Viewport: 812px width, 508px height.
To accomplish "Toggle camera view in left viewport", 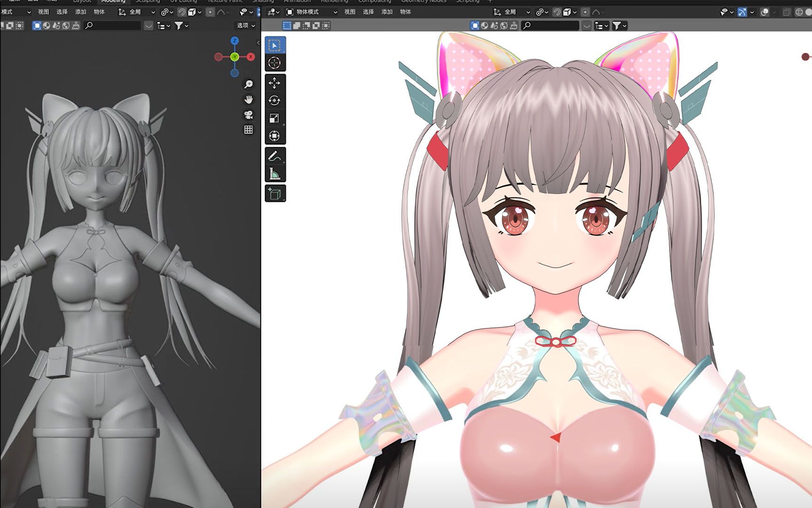I will [249, 115].
